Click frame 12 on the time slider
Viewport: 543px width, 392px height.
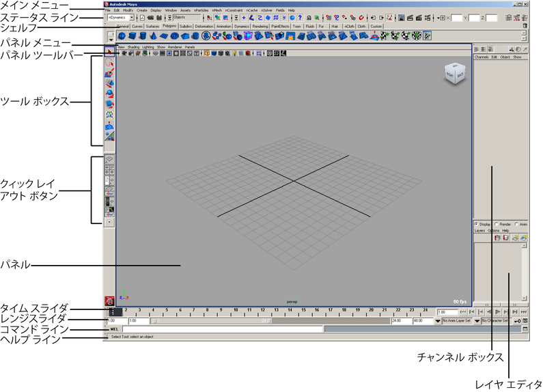click(x=261, y=310)
